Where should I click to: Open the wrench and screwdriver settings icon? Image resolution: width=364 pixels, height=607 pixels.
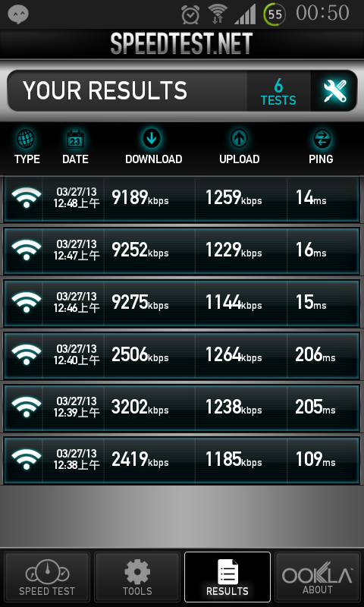coord(334,91)
